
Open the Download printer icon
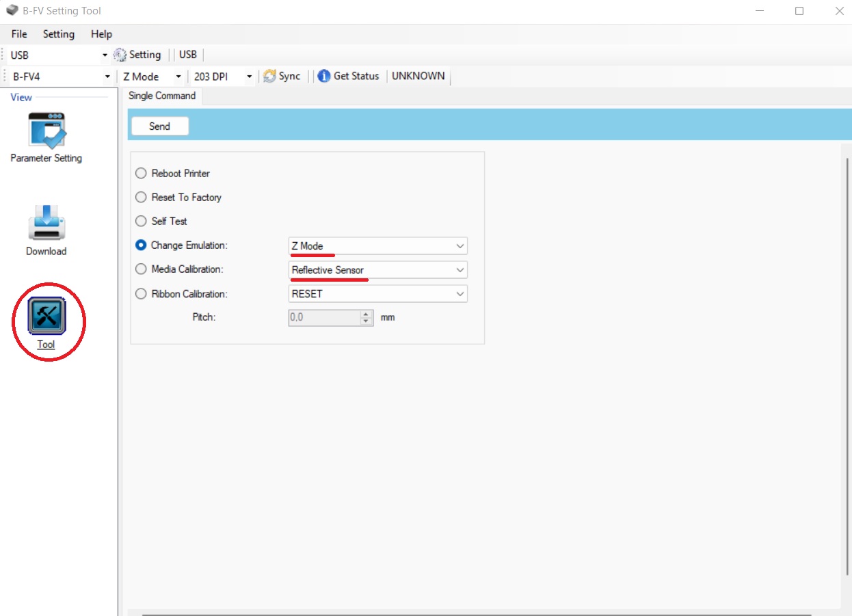tap(46, 222)
